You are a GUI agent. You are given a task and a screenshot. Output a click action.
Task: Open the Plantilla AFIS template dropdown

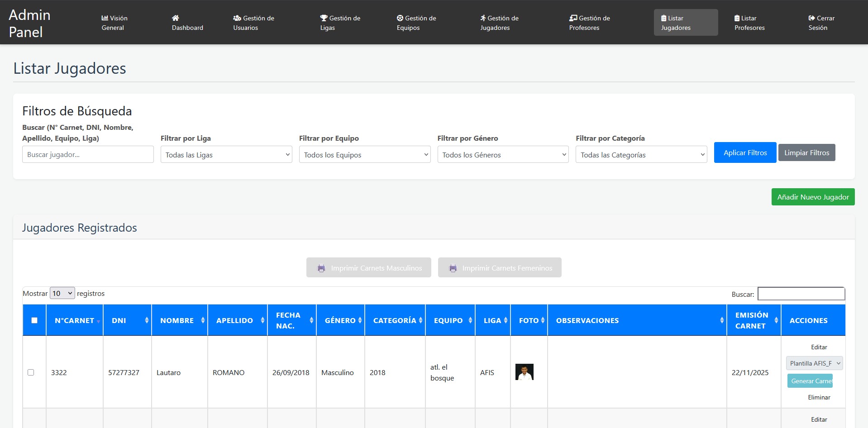(814, 363)
